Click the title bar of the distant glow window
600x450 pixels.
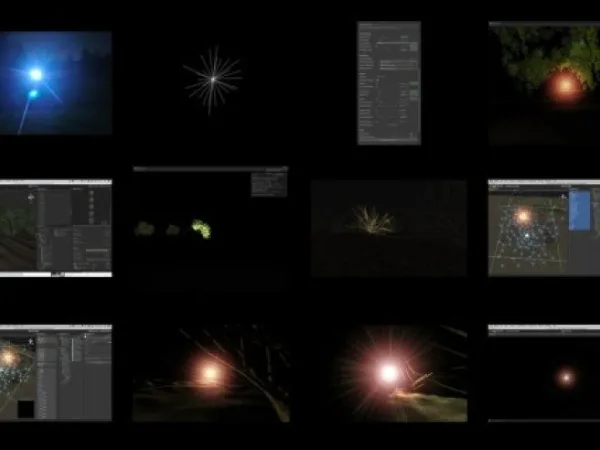(x=544, y=328)
